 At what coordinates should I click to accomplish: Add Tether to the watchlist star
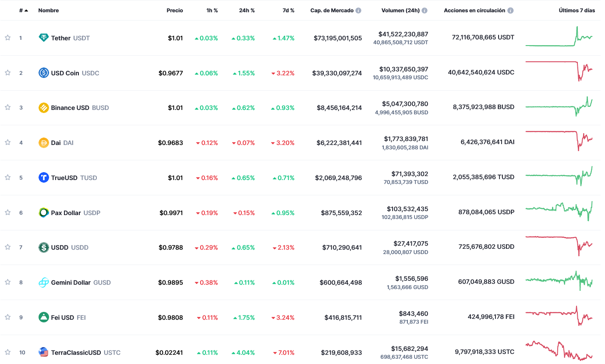coord(7,38)
